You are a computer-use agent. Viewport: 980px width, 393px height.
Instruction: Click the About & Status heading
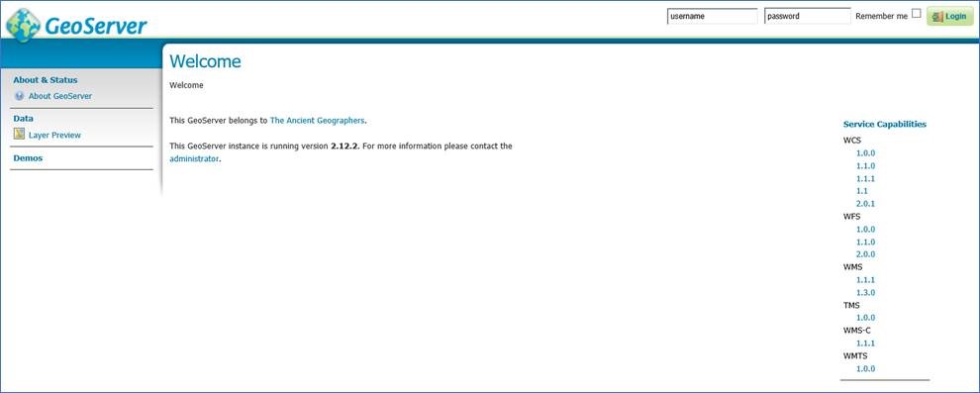point(46,80)
